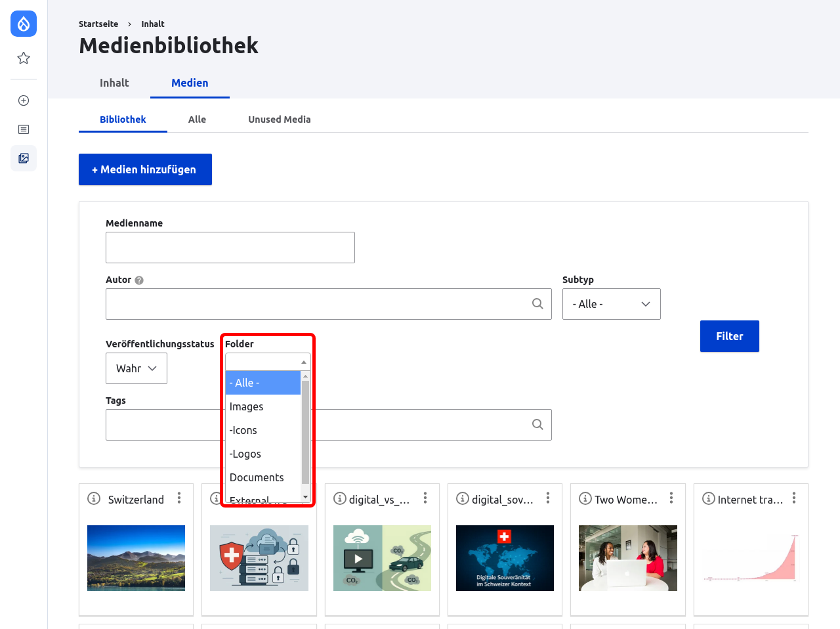The width and height of the screenshot is (840, 629).
Task: Select the Bibliothek sub-tab
Action: click(x=123, y=119)
